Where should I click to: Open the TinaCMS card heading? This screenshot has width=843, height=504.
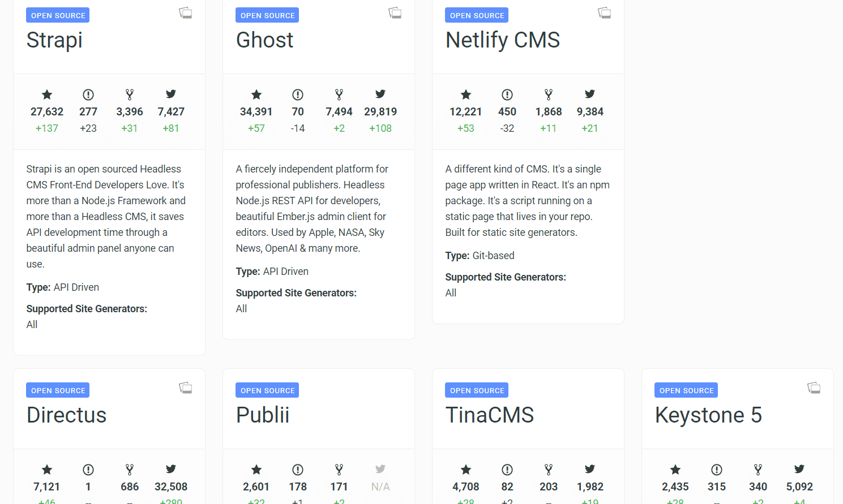coord(489,415)
